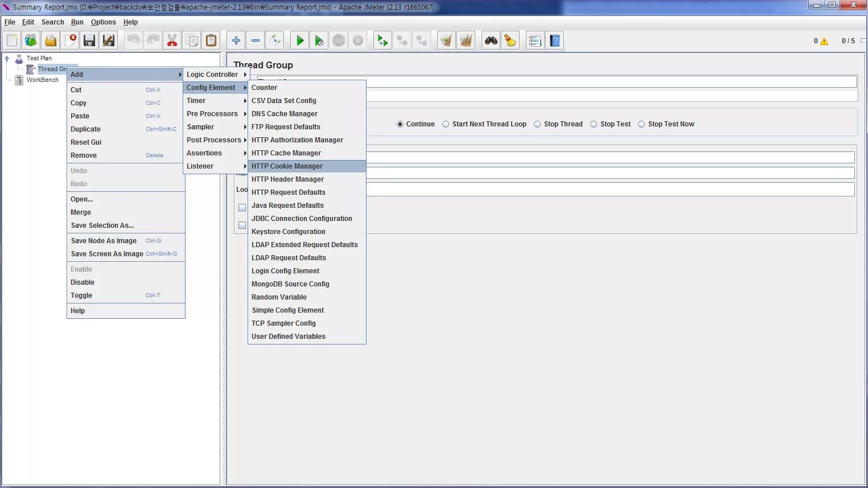Click the Save As pencil icon
Image resolution: width=868 pixels, height=488 pixels.
(109, 40)
